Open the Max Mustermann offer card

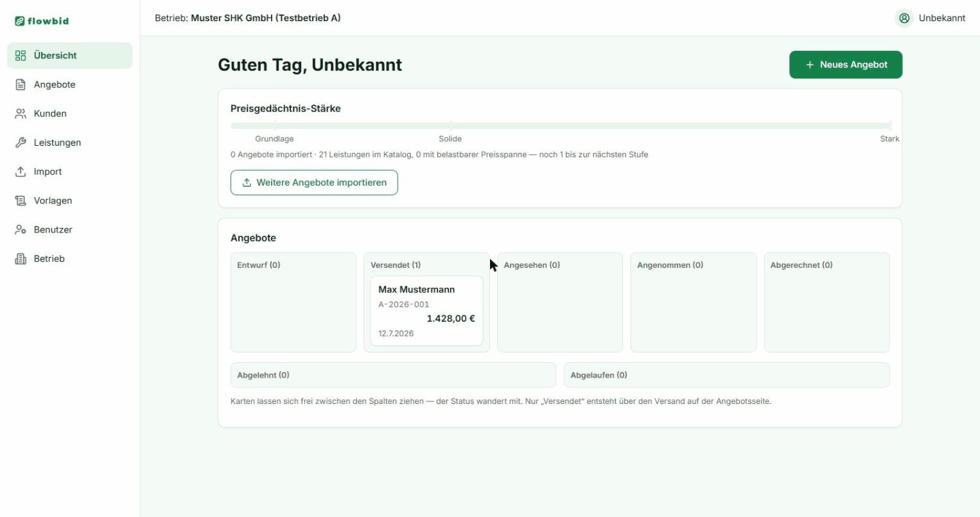pyautogui.click(x=426, y=311)
